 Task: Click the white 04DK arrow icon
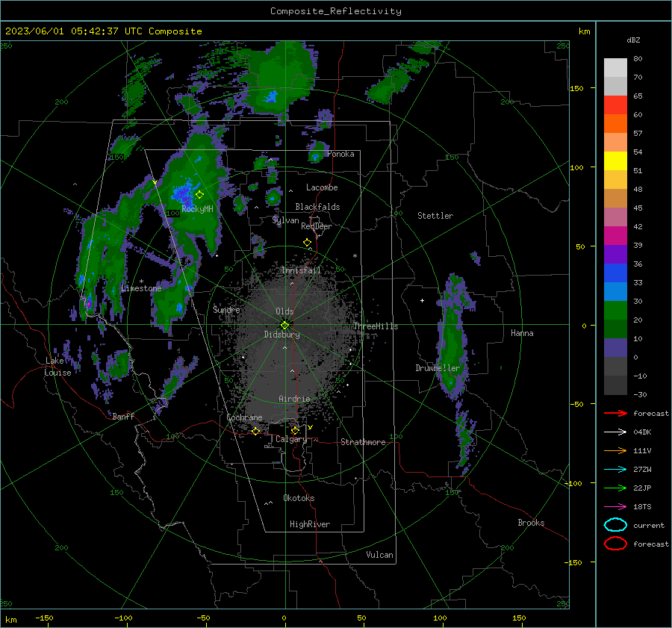click(615, 432)
